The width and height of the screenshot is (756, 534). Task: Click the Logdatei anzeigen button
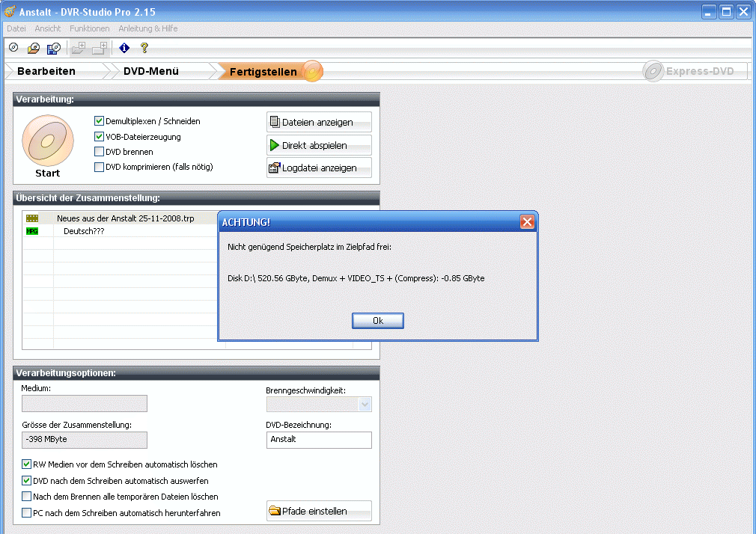[x=319, y=168]
